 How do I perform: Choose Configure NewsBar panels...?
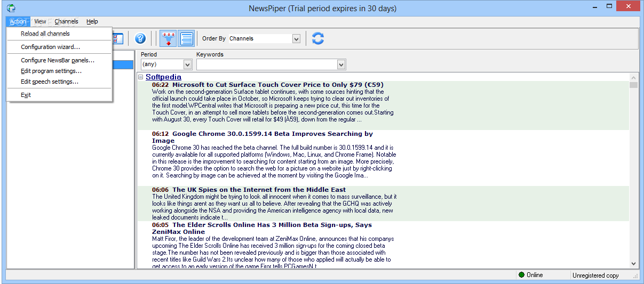tap(59, 60)
